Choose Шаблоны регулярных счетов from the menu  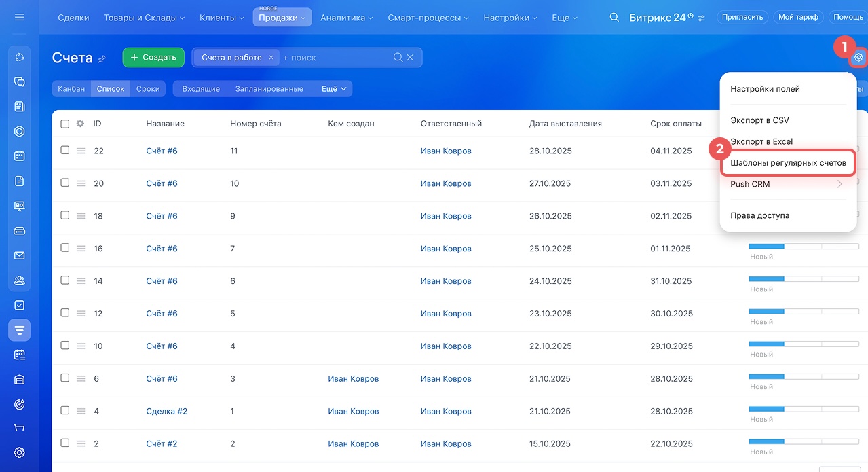788,163
